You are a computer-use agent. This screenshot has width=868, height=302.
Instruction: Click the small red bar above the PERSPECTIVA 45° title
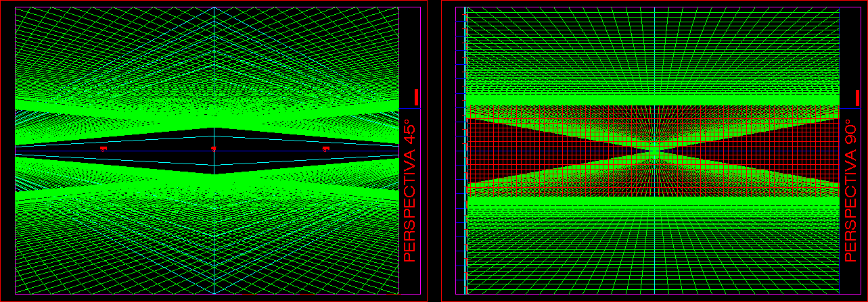pos(417,97)
